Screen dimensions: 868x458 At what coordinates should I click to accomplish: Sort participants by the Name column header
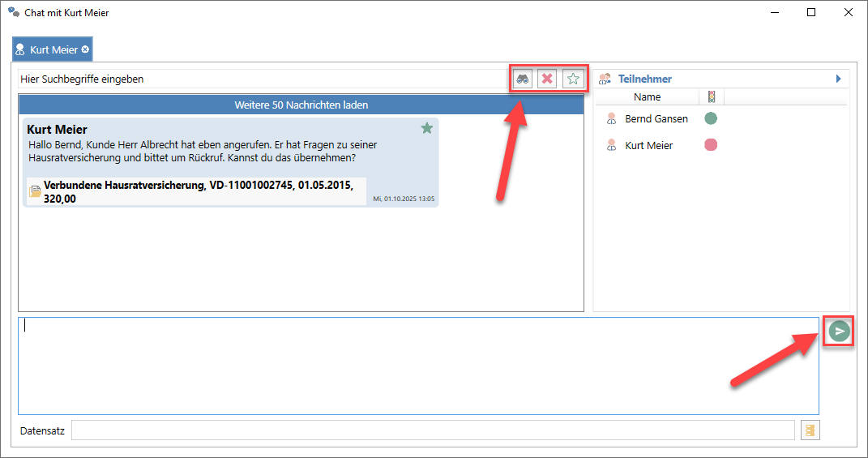pyautogui.click(x=647, y=97)
